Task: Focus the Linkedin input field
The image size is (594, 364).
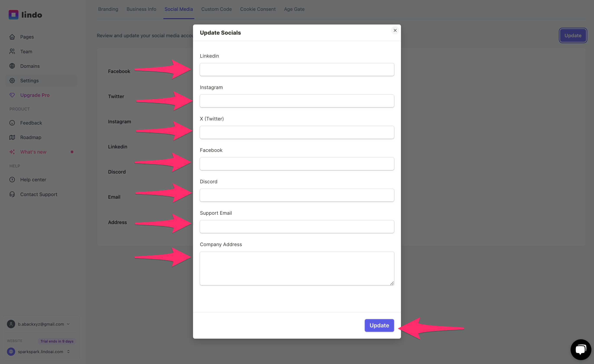Action: click(x=297, y=69)
